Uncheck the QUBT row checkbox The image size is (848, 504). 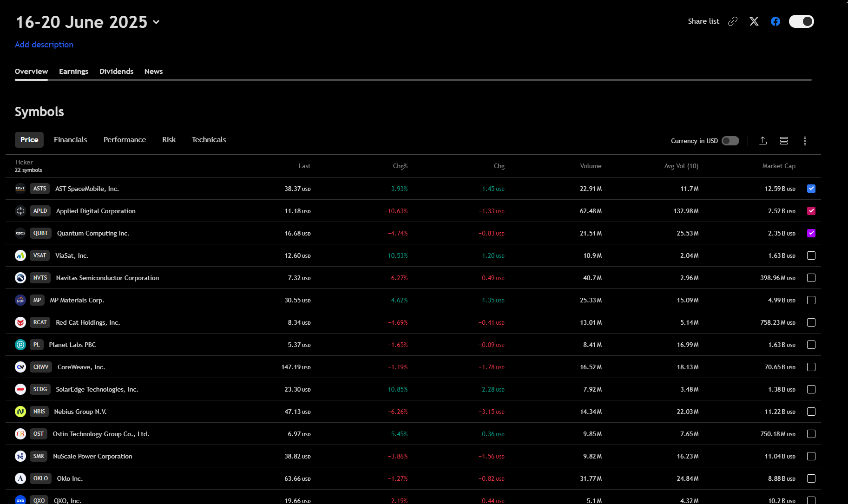pos(811,233)
